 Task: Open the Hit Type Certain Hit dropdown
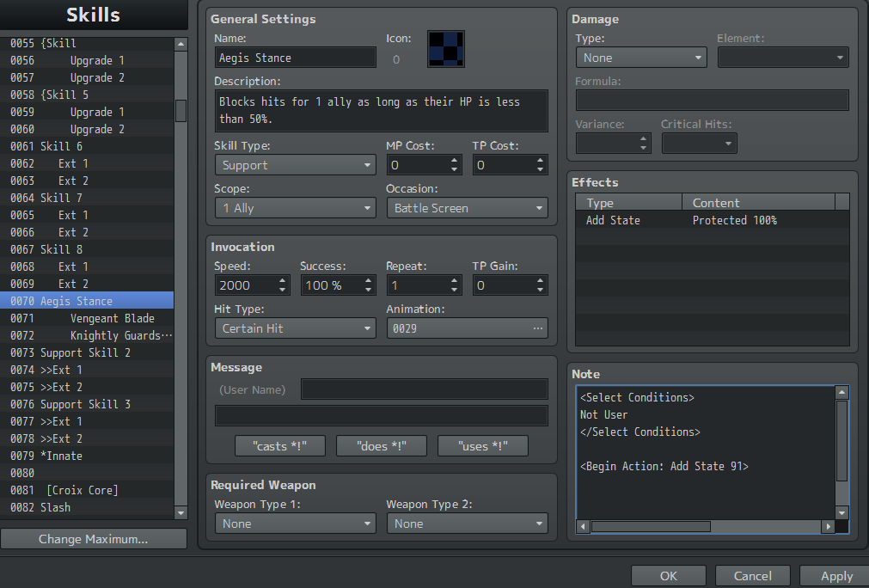tap(296, 328)
